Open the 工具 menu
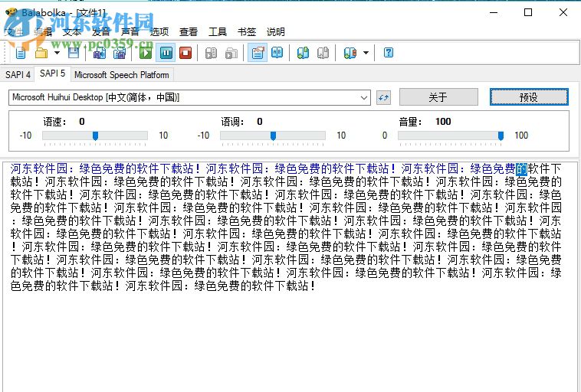This screenshot has height=392, width=581. pyautogui.click(x=218, y=32)
